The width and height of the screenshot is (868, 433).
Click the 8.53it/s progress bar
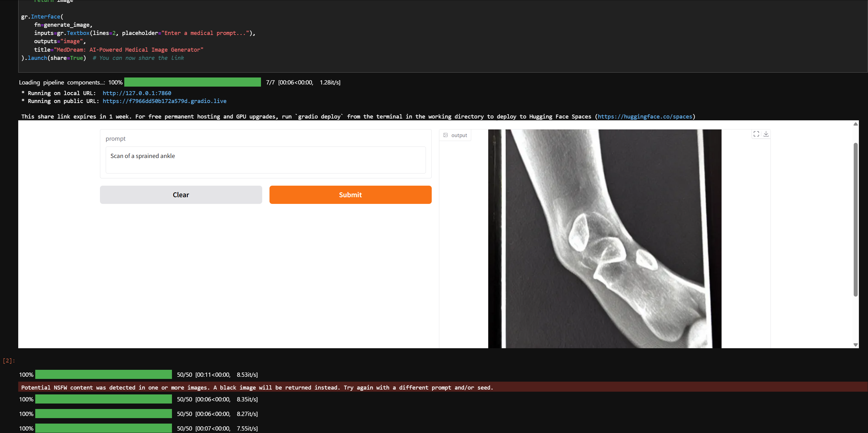point(103,374)
